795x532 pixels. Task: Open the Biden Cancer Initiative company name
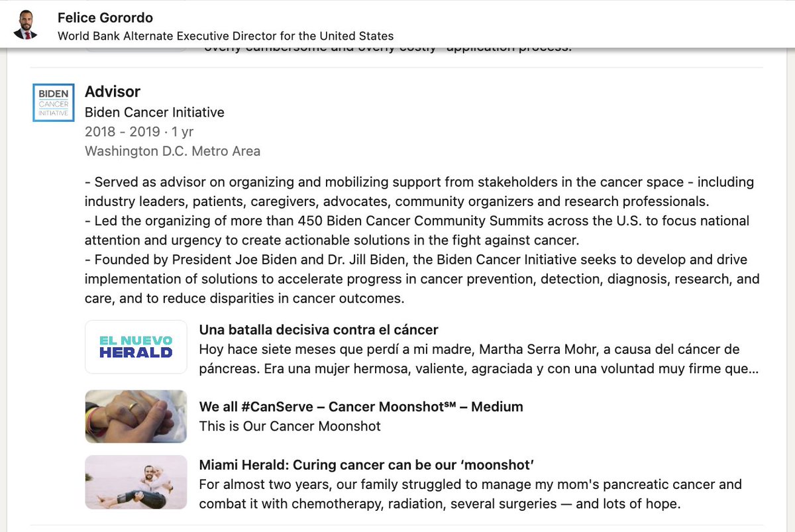coord(154,113)
